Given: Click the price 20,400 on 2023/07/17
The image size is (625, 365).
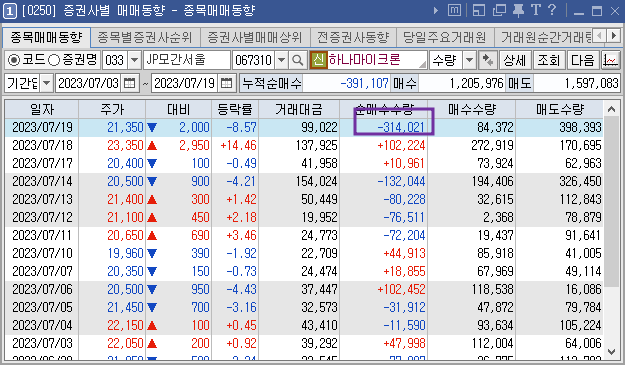Looking at the screenshot, I should click(x=125, y=163).
